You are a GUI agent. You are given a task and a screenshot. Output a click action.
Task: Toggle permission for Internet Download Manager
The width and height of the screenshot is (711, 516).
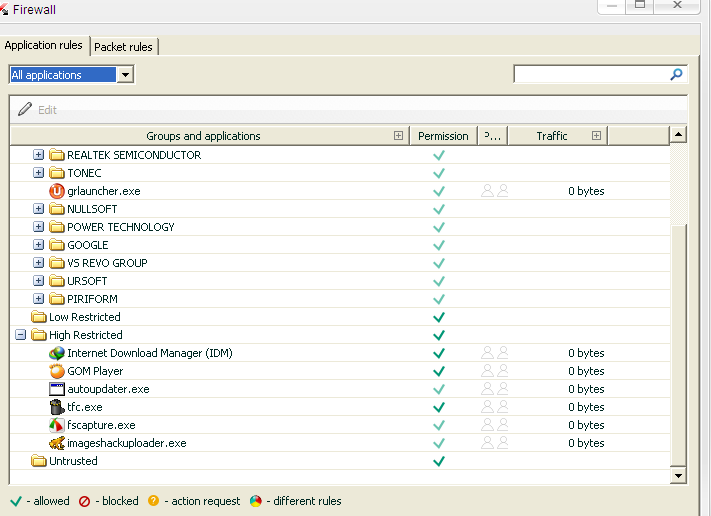coord(439,353)
